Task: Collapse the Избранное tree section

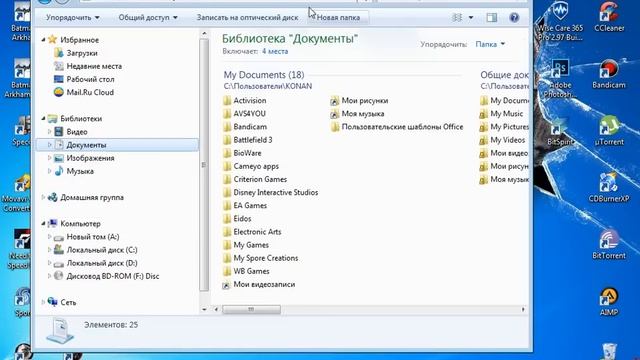Action: click(43, 40)
